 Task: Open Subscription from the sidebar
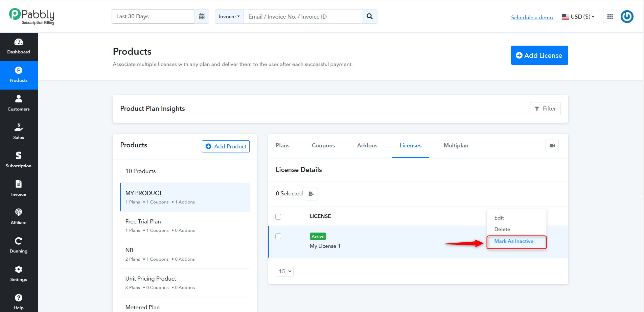[x=19, y=160]
